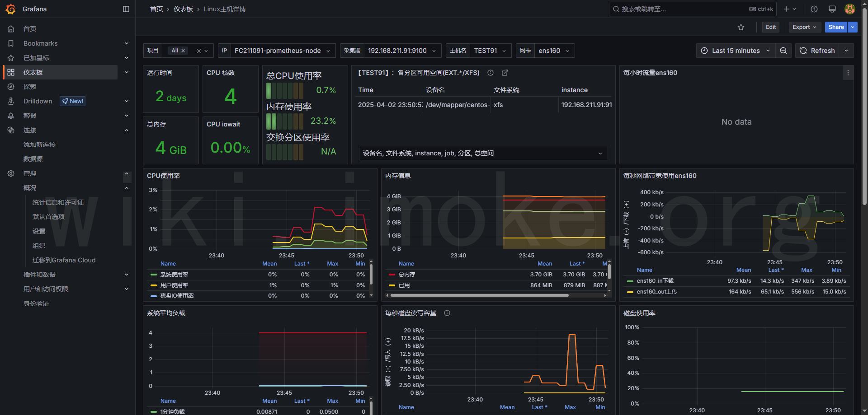Open the 每小时流量ens160 panel three-dot menu
The width and height of the screenshot is (868, 415).
(848, 73)
